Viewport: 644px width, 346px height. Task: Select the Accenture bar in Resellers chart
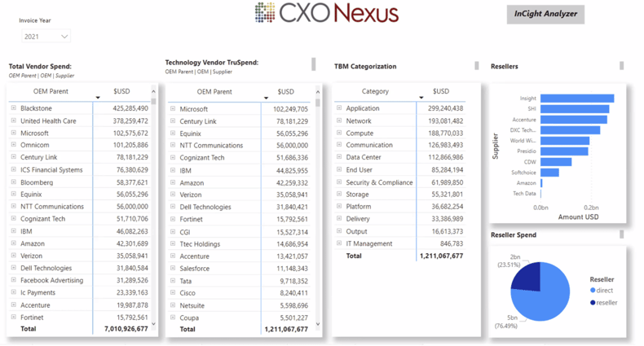[574, 120]
